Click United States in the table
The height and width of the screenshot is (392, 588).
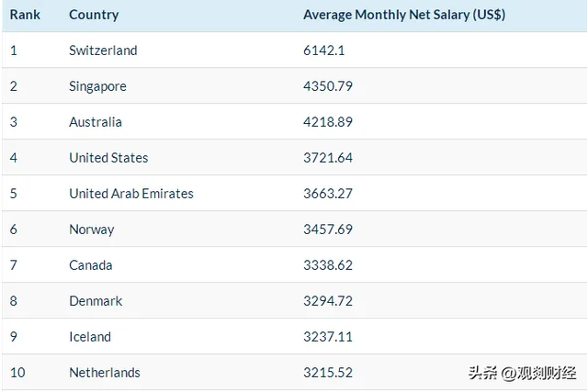pyautogui.click(x=108, y=158)
